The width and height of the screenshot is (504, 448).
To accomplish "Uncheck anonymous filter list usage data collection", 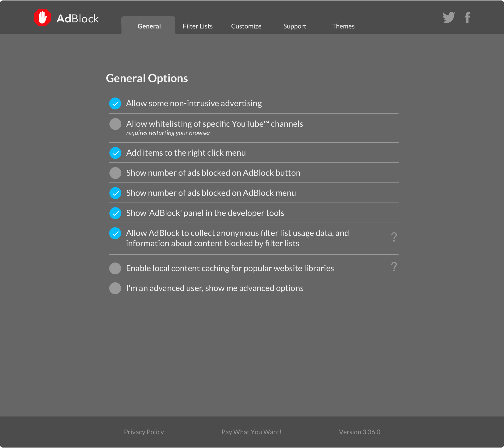I will pos(115,233).
